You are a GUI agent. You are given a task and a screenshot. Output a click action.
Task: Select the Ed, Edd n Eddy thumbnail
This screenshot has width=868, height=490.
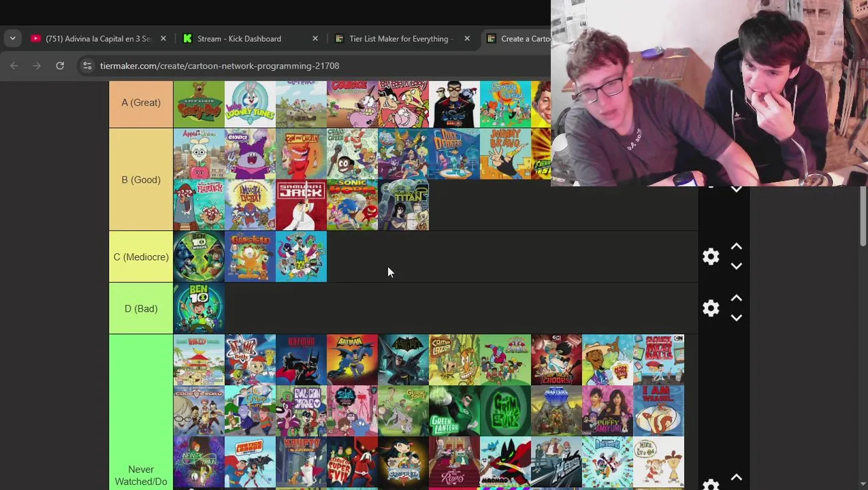pyautogui.click(x=403, y=104)
